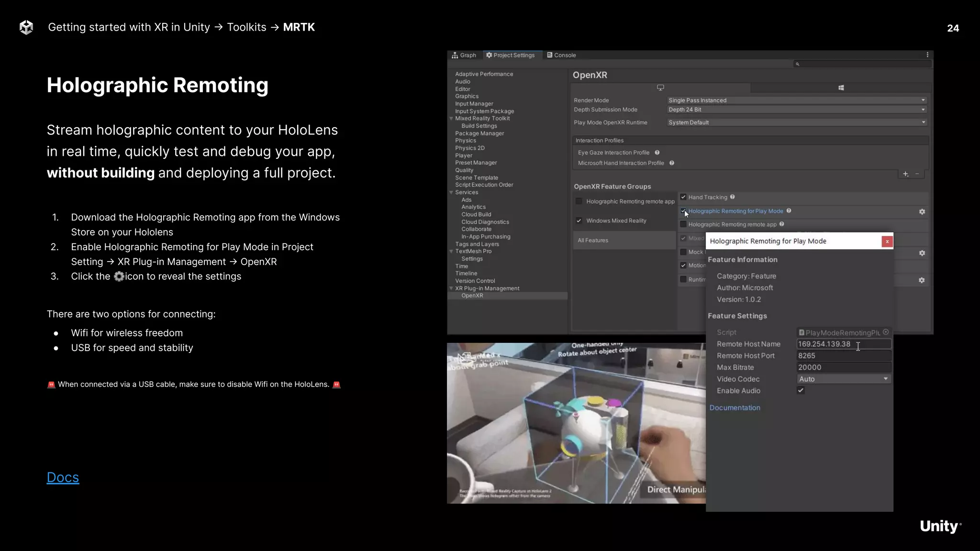Toggle the Runtime feature checkbox
980x551 pixels.
click(683, 279)
